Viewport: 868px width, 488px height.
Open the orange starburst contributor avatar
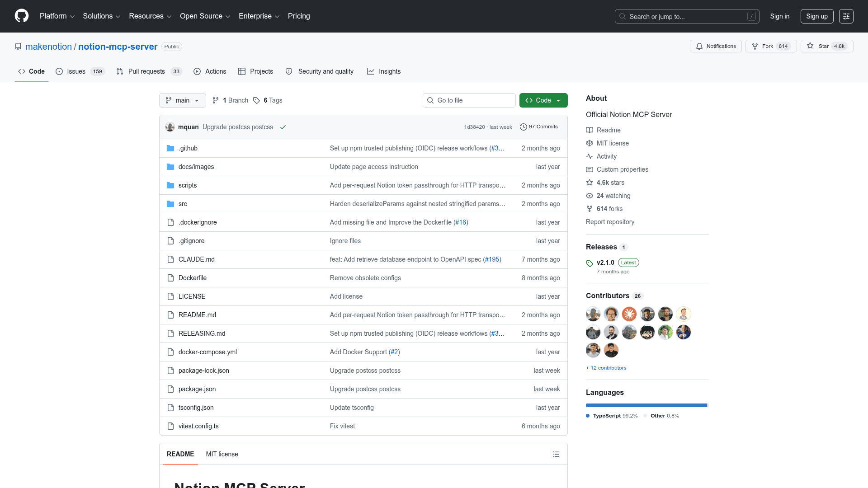(x=629, y=314)
